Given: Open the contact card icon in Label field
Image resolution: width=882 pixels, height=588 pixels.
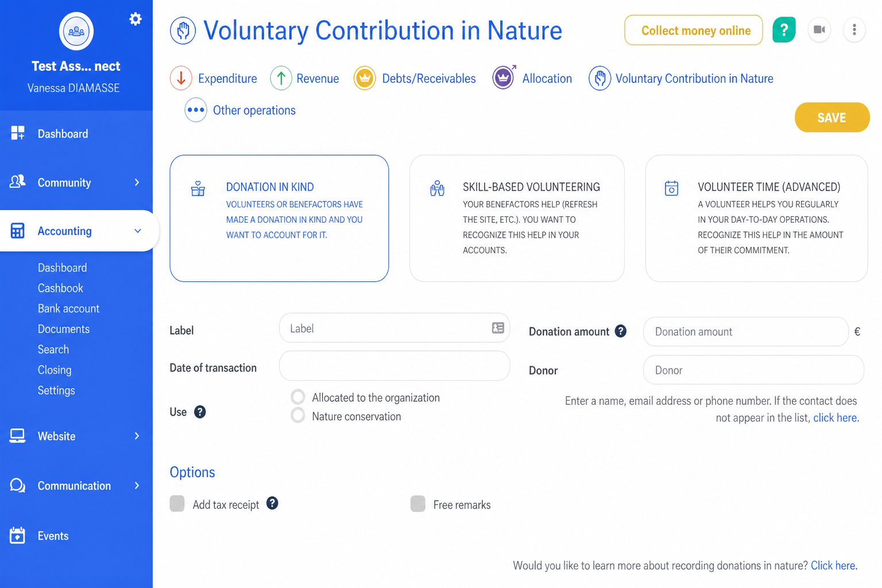Looking at the screenshot, I should [498, 328].
